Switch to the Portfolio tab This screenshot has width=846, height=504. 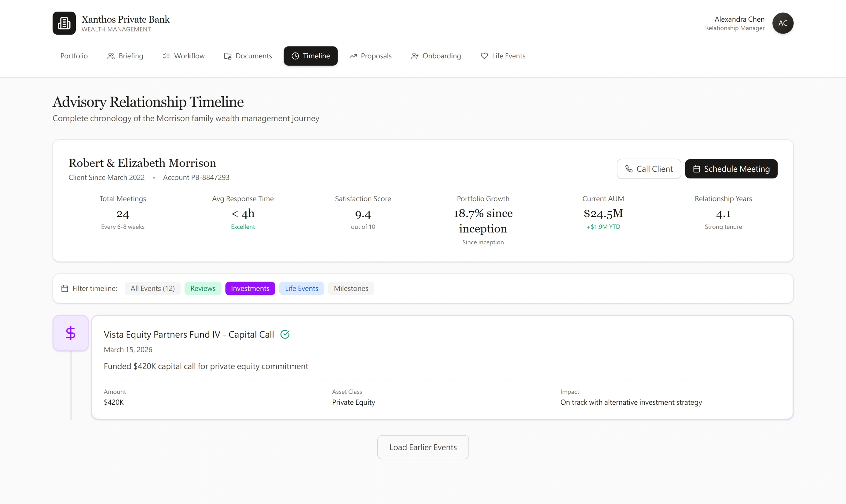pyautogui.click(x=74, y=56)
